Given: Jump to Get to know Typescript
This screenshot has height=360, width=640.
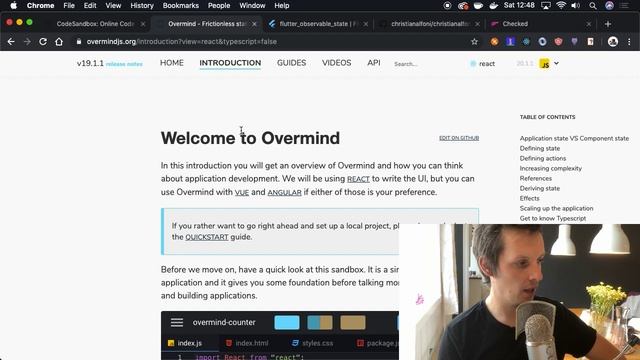Looking at the screenshot, I should point(553,218).
